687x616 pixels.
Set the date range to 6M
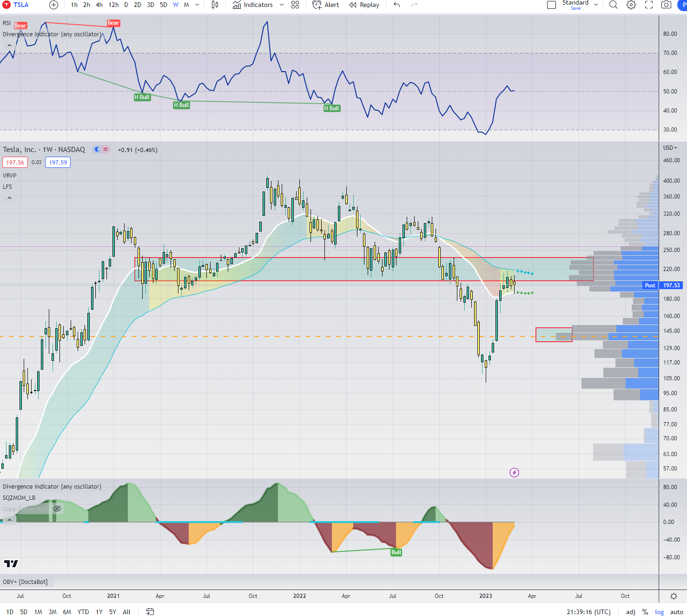point(67,612)
